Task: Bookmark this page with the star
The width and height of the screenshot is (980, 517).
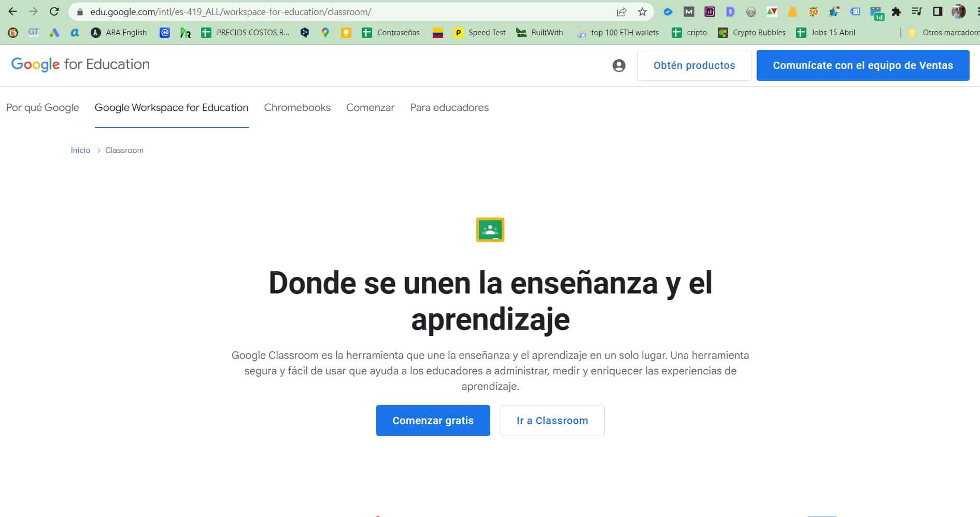Action: point(642,12)
